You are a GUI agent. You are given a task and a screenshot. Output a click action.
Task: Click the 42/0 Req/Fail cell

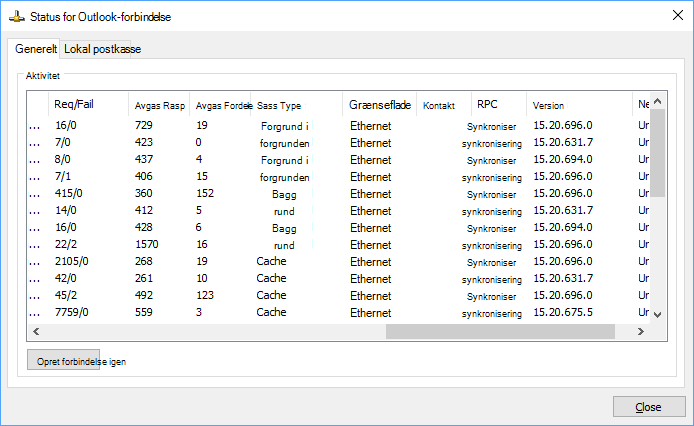coord(66,279)
